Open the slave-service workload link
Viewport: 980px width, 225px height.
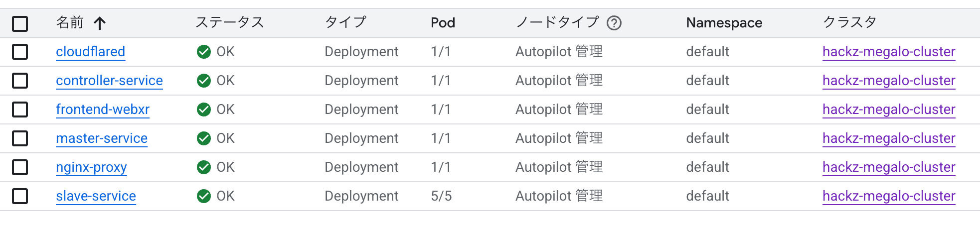[96, 196]
